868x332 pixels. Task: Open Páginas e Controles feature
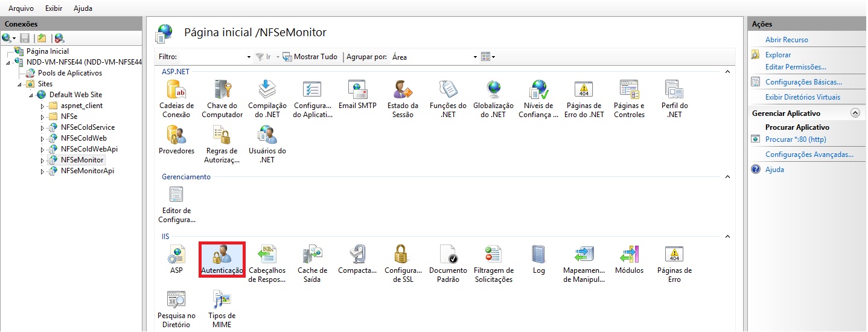[x=629, y=99]
